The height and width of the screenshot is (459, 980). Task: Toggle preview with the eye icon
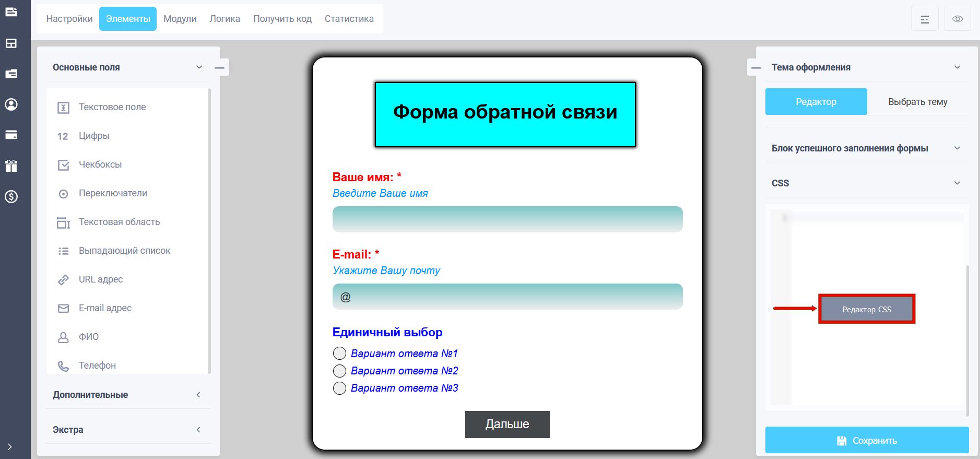point(958,19)
